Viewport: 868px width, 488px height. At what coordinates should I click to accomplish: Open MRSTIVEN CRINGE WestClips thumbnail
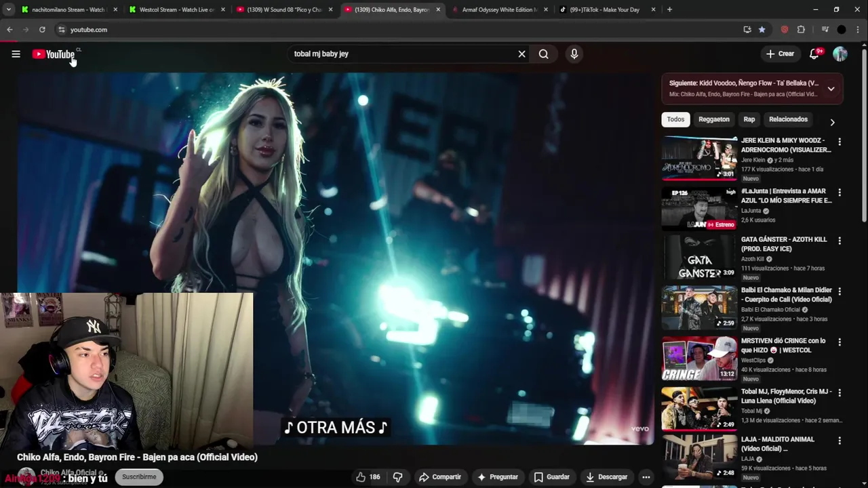pyautogui.click(x=699, y=359)
